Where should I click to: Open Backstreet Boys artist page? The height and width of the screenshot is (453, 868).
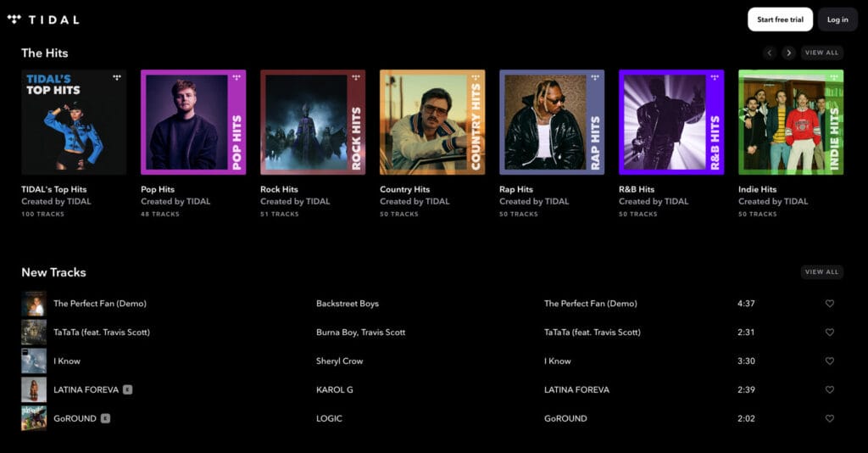348,304
